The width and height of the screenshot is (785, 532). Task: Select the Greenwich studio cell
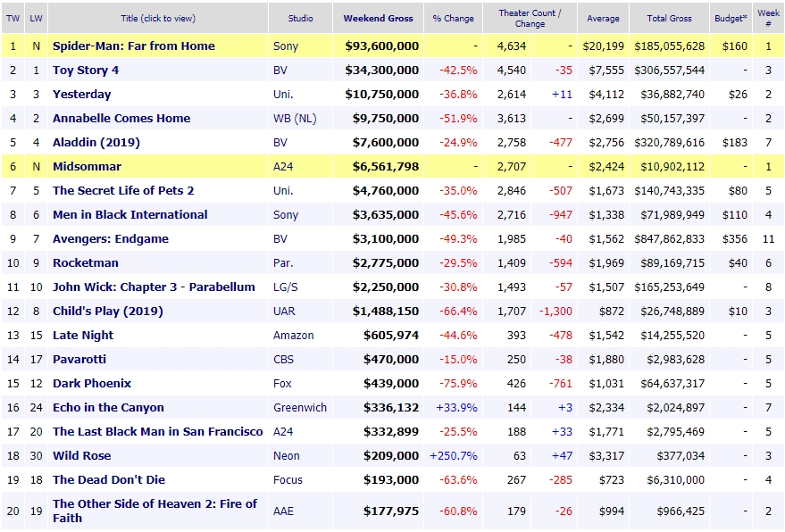click(x=300, y=407)
